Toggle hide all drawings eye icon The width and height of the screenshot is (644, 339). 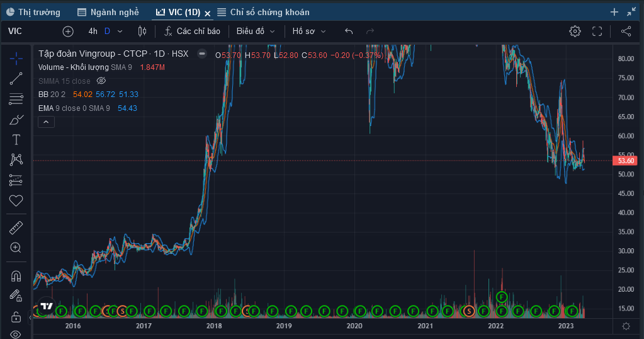pyautogui.click(x=16, y=334)
